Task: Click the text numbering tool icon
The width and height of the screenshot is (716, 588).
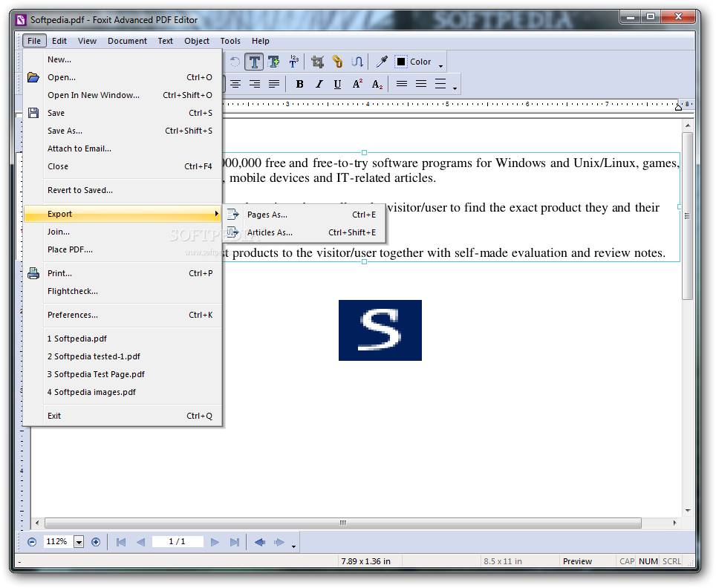Action: [293, 62]
